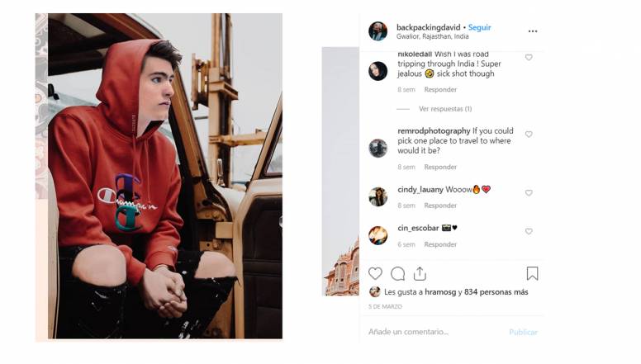This screenshot has width=641, height=364.
Task: Reply to cindy_lauany's comment
Action: pos(440,206)
